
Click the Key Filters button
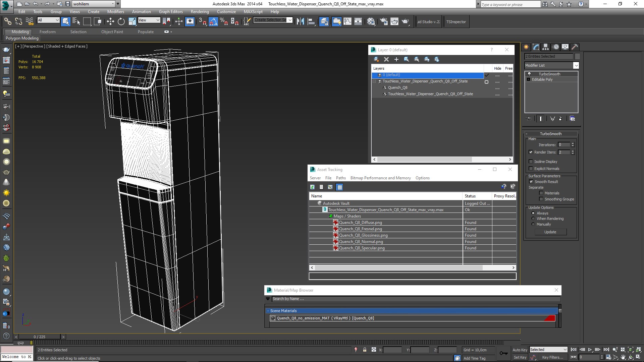tap(552, 357)
